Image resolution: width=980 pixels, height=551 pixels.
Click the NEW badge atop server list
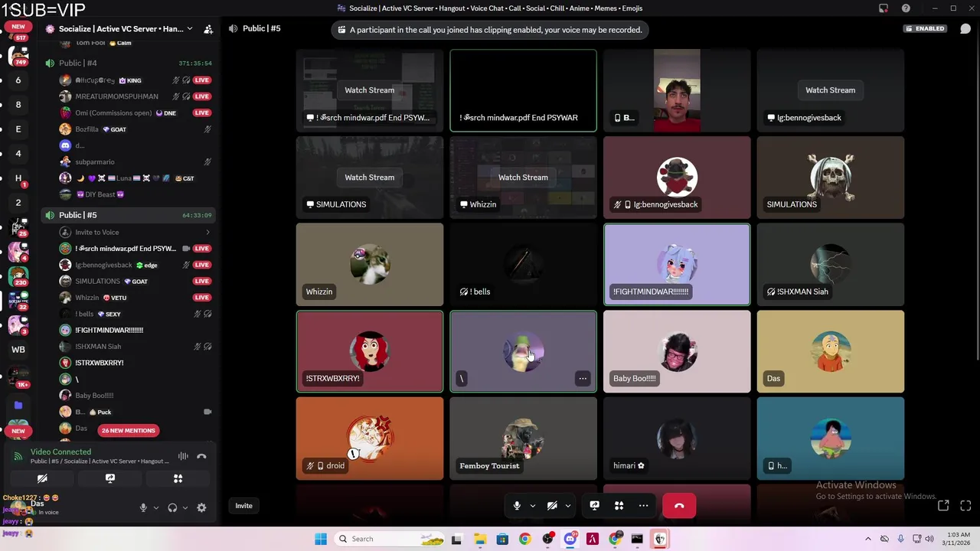pos(18,26)
